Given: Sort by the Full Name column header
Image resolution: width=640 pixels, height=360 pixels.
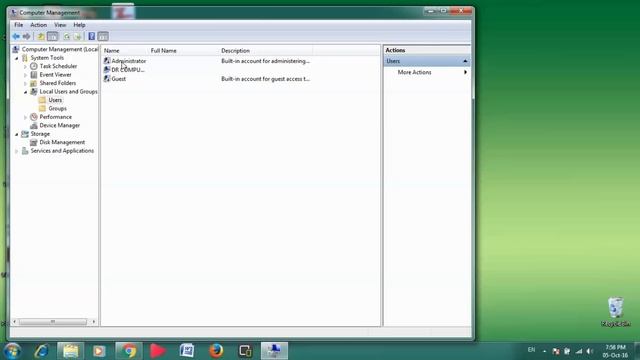Looking at the screenshot, I should [183, 51].
